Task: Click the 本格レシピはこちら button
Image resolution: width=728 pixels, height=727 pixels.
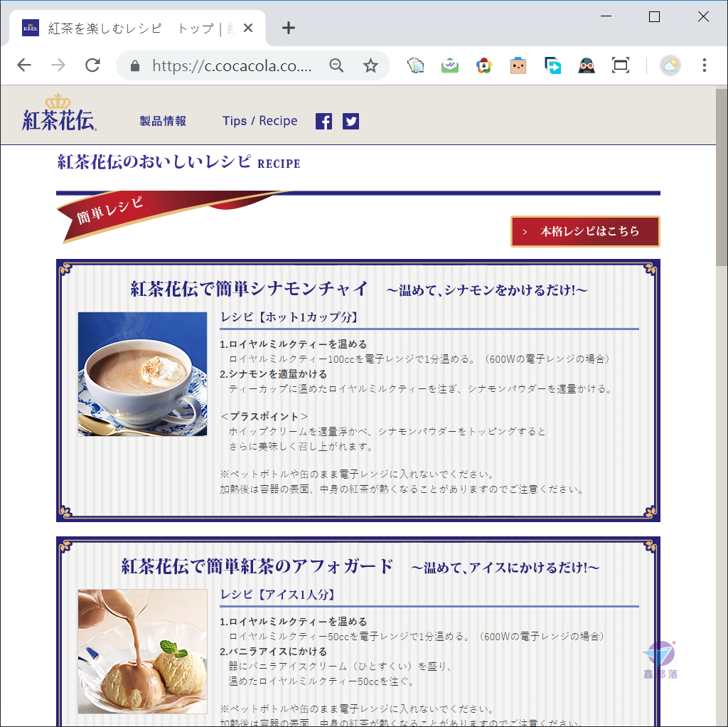Action: [x=585, y=231]
